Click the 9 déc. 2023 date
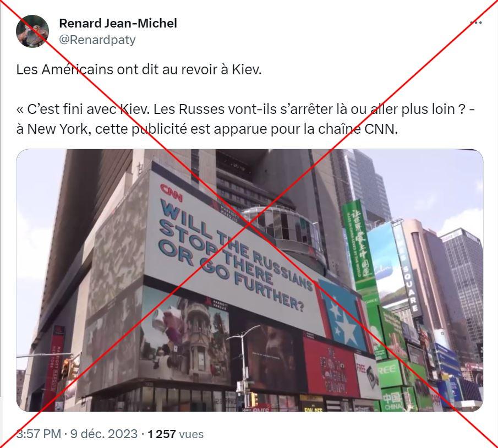Screen dimensions: 498x448 pos(104,434)
